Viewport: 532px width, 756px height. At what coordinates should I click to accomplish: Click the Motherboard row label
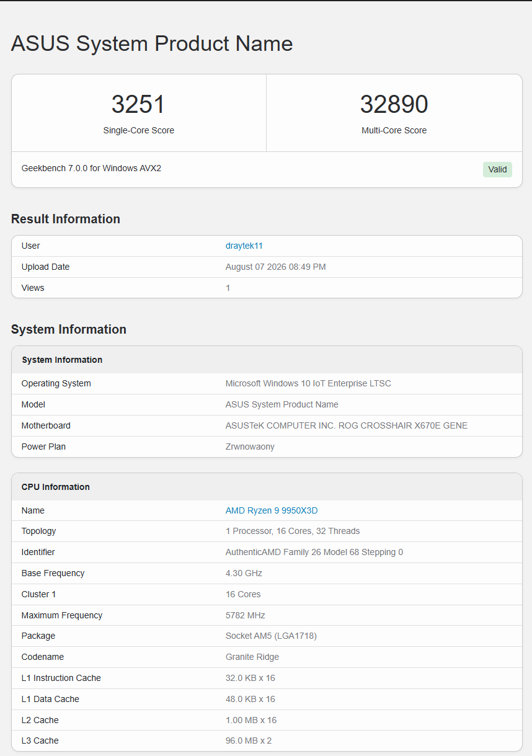46,425
